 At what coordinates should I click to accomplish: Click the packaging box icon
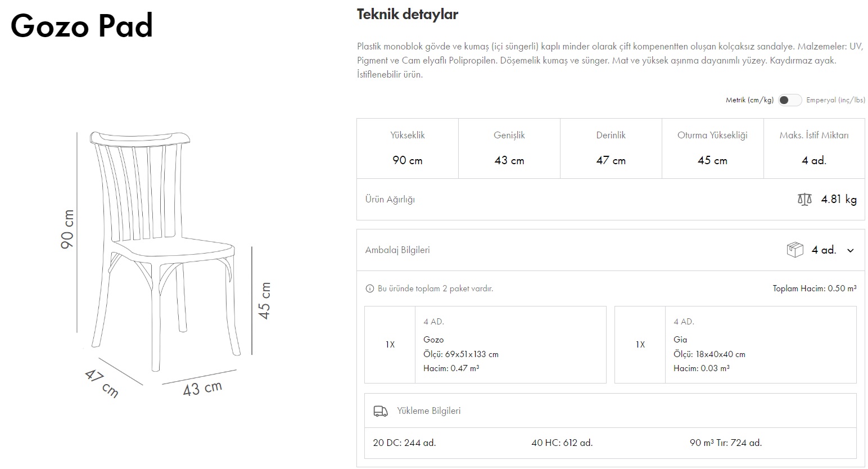point(794,250)
